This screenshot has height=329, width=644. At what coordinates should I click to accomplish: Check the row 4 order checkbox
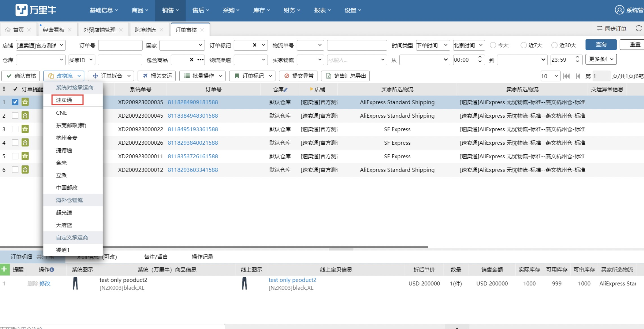(x=15, y=143)
